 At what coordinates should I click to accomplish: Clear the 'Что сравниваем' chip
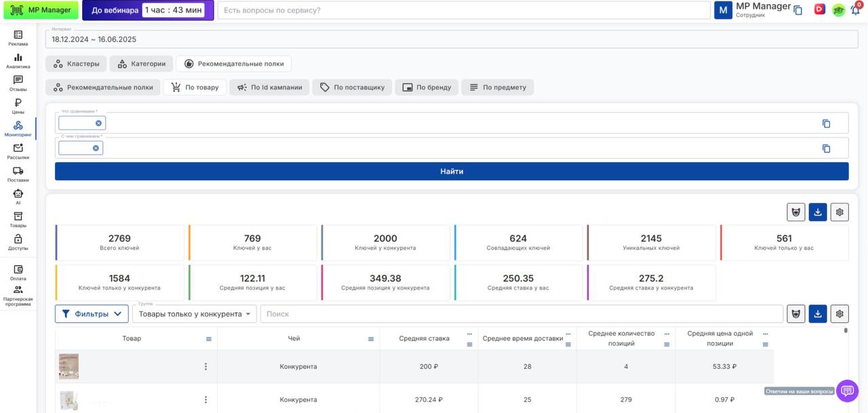(98, 123)
